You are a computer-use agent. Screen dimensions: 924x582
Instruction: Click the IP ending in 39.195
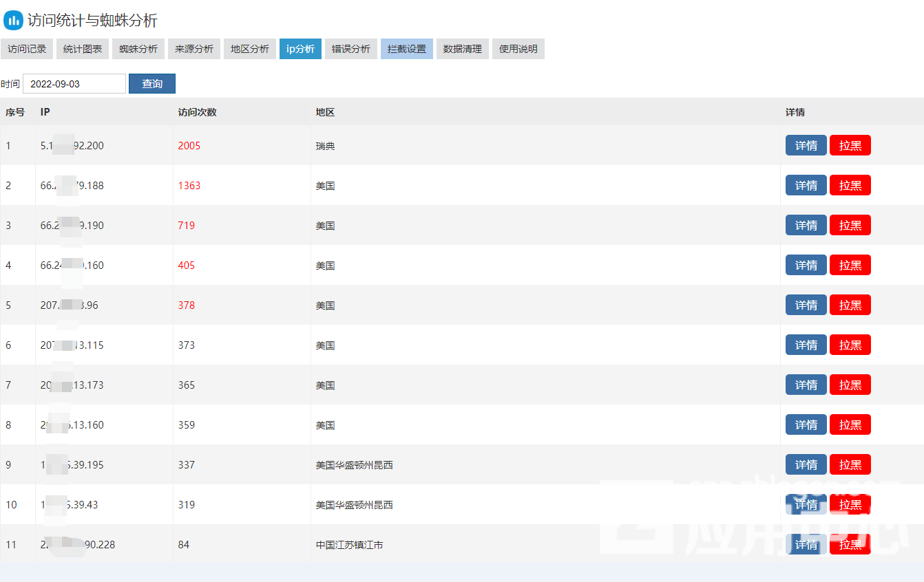coord(72,465)
